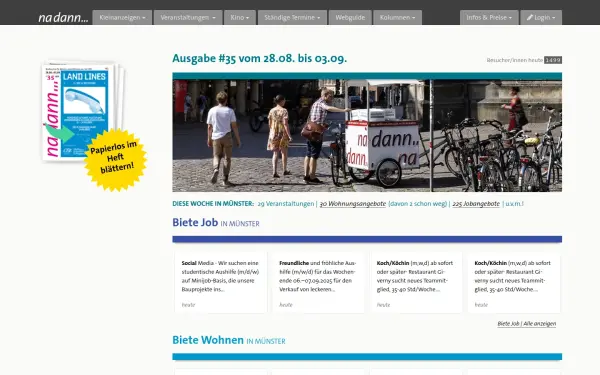
Task: Click the green arrow on the magazine cover
Action: pos(60,132)
